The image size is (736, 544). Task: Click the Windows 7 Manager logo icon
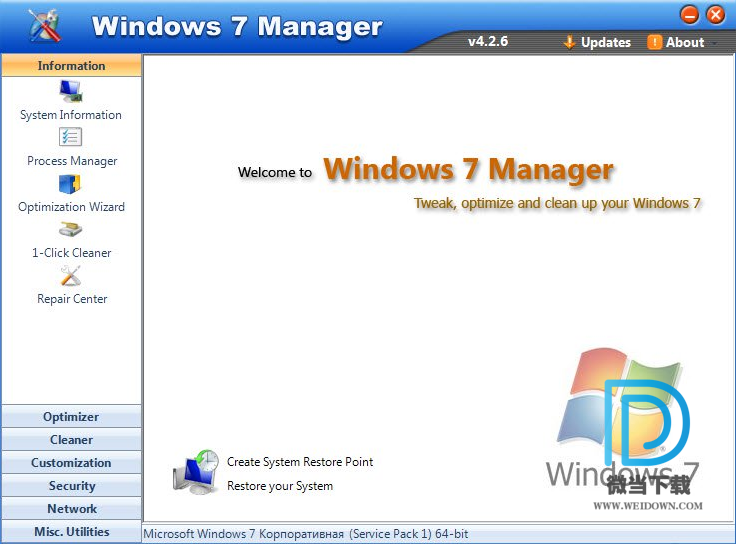[x=44, y=25]
